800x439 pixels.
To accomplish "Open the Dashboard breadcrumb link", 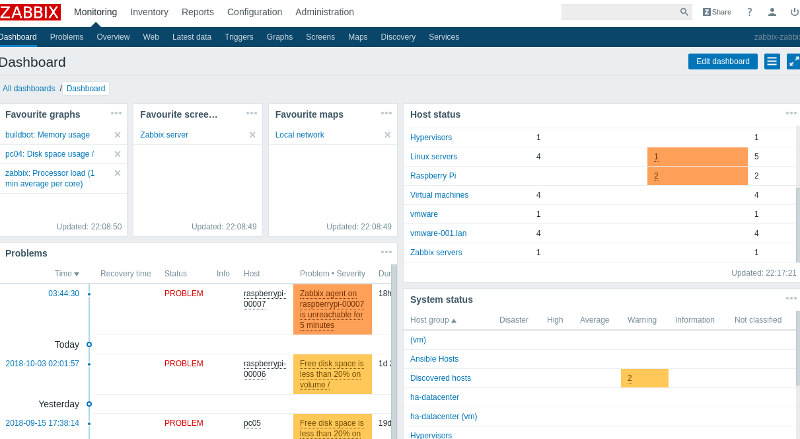I will pyautogui.click(x=86, y=88).
